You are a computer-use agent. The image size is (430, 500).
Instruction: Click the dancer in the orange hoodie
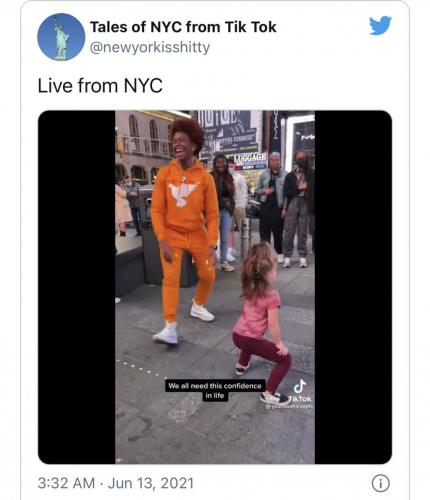(184, 230)
